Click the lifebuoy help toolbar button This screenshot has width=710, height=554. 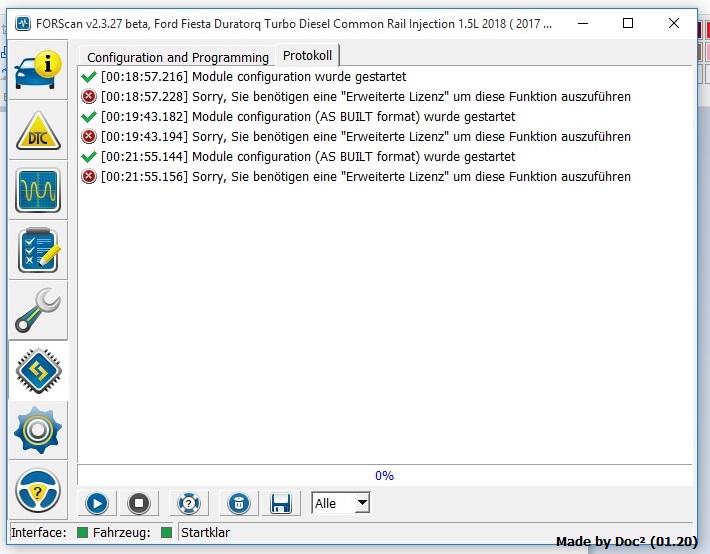click(187, 503)
